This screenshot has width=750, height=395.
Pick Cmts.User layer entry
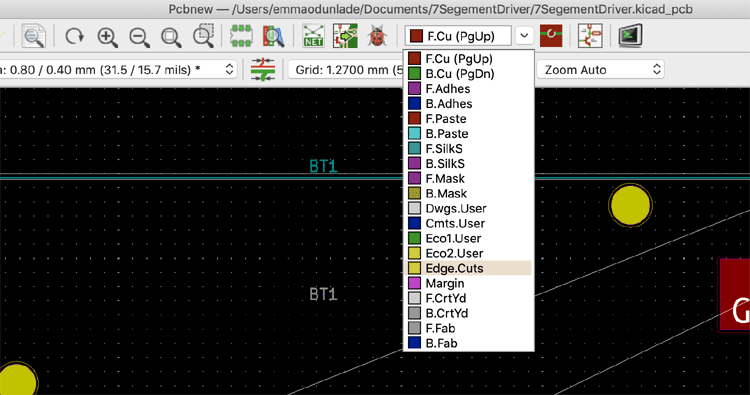pyautogui.click(x=469, y=223)
